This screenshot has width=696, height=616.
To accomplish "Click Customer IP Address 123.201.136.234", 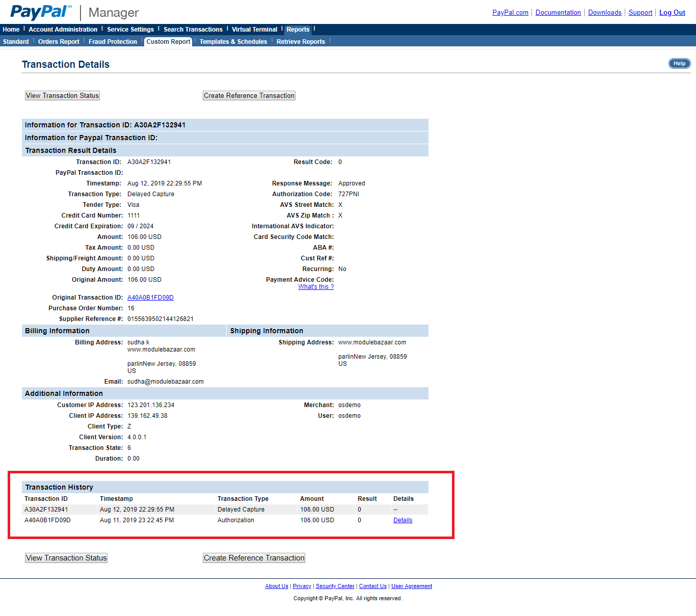I will point(151,405).
